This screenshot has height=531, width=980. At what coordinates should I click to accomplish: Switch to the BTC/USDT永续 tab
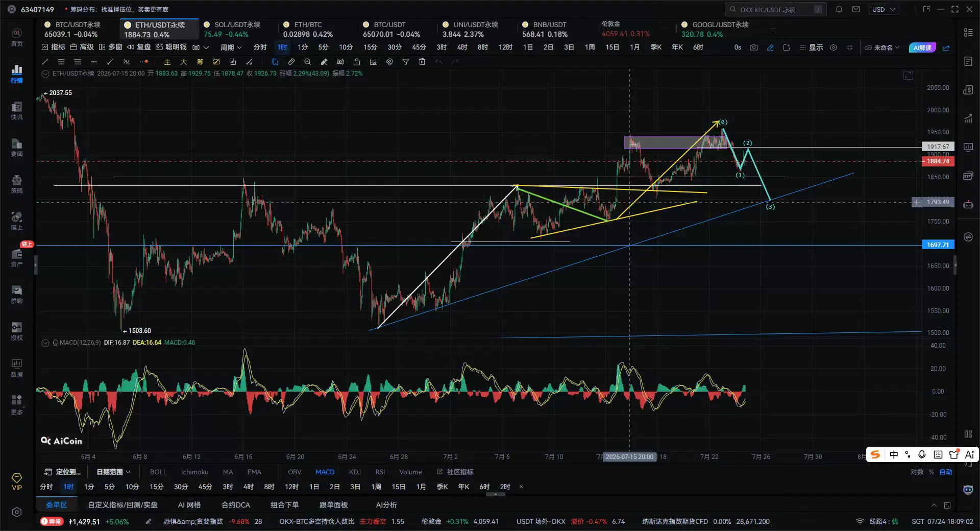click(78, 29)
